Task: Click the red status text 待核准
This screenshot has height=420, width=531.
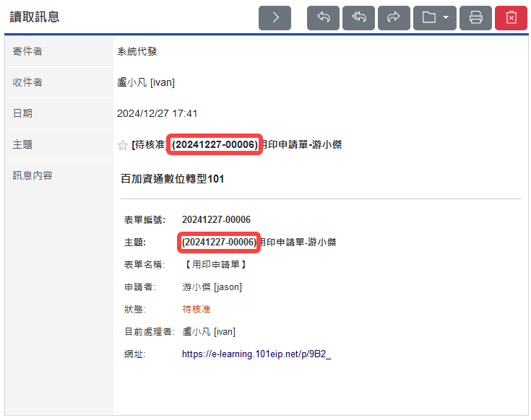Action: (x=197, y=309)
